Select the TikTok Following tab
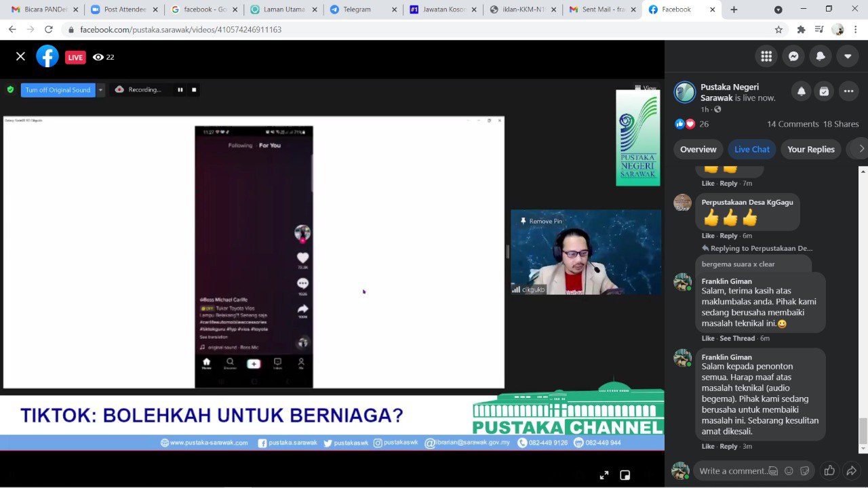 point(240,145)
